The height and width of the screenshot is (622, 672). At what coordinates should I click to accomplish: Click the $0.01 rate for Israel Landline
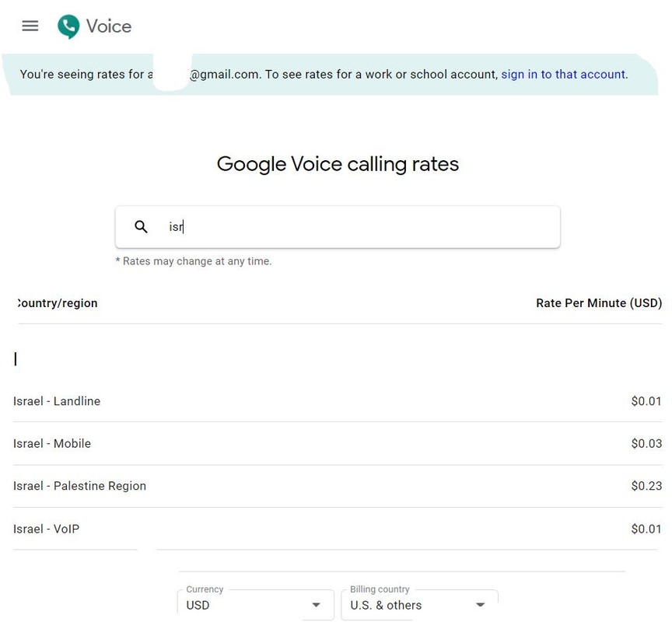click(646, 401)
